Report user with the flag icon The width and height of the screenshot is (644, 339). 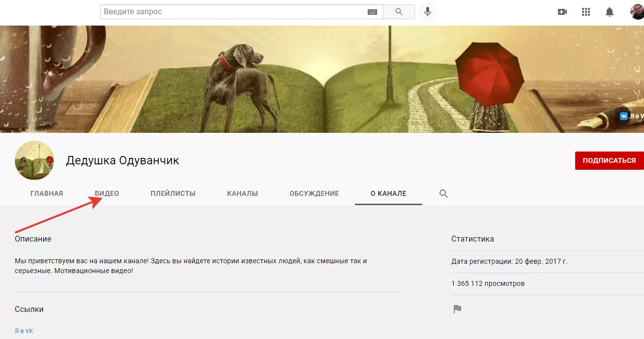[457, 309]
